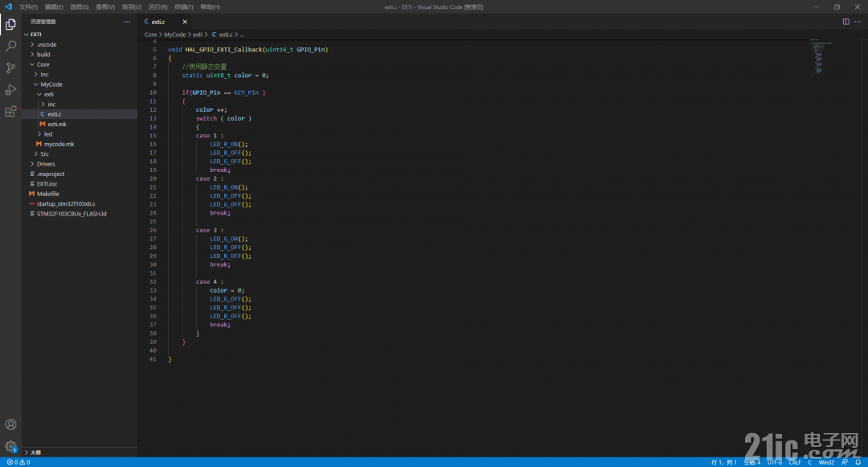Open the Run and Debug view
Viewport: 868px width, 467px height.
(x=10, y=90)
